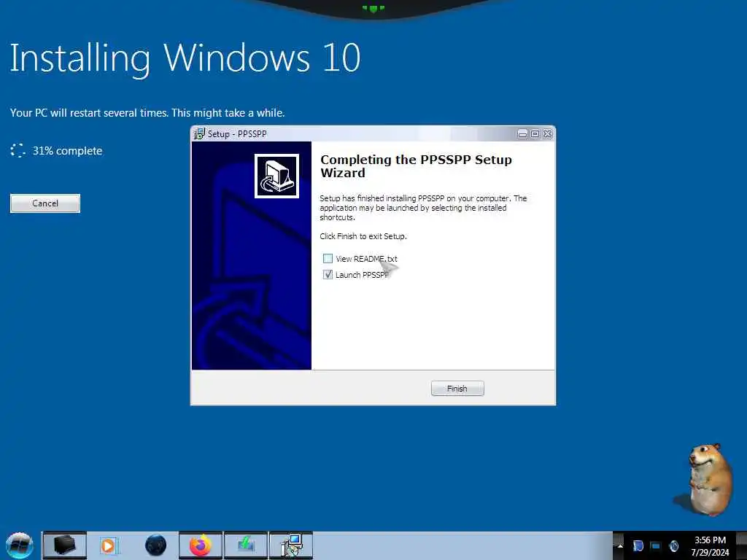Launch the media player taskbar icon
This screenshot has width=747, height=560.
(x=109, y=545)
